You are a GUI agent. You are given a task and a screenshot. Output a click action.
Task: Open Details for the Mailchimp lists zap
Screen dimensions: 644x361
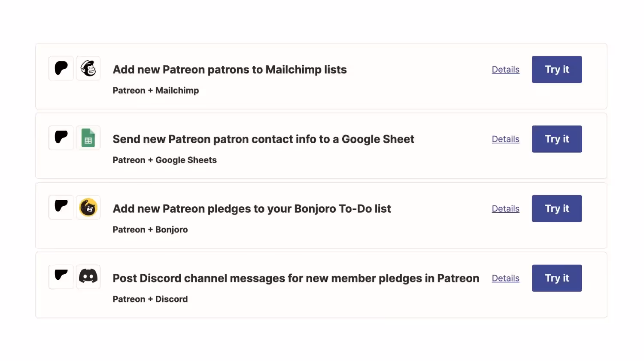click(x=505, y=69)
